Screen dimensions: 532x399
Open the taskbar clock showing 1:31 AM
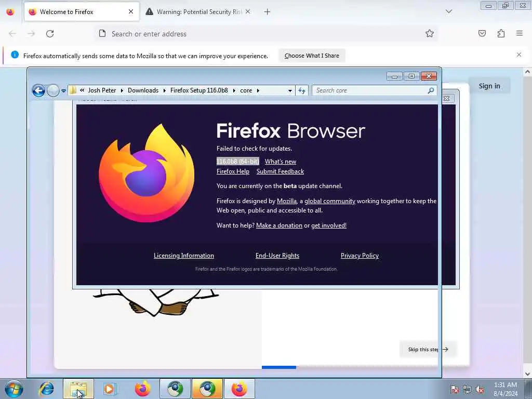point(505,389)
